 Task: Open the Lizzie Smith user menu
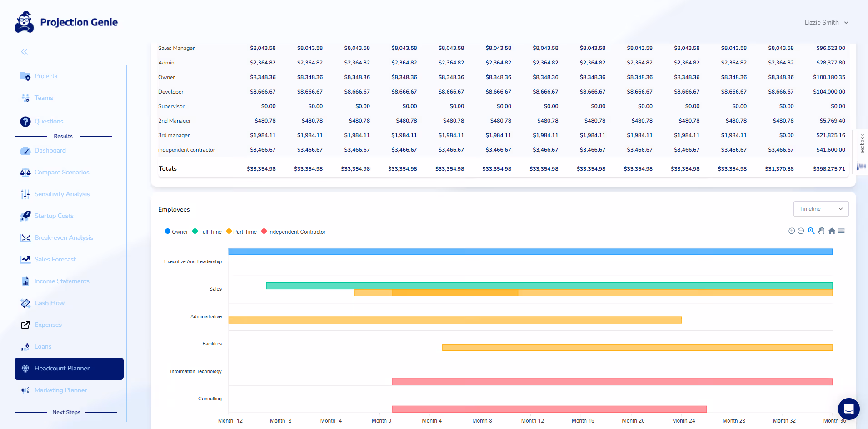pyautogui.click(x=826, y=22)
